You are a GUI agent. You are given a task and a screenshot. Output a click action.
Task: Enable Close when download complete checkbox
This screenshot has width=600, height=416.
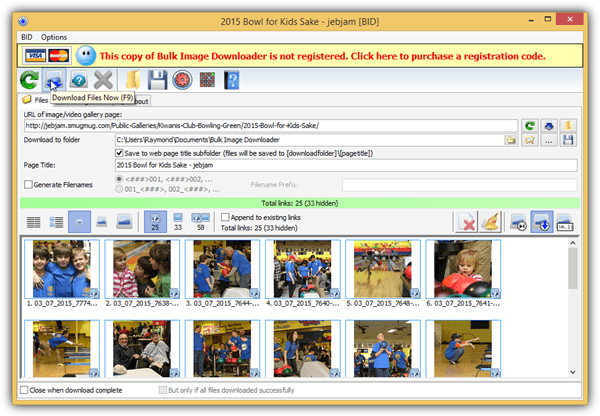coord(24,390)
